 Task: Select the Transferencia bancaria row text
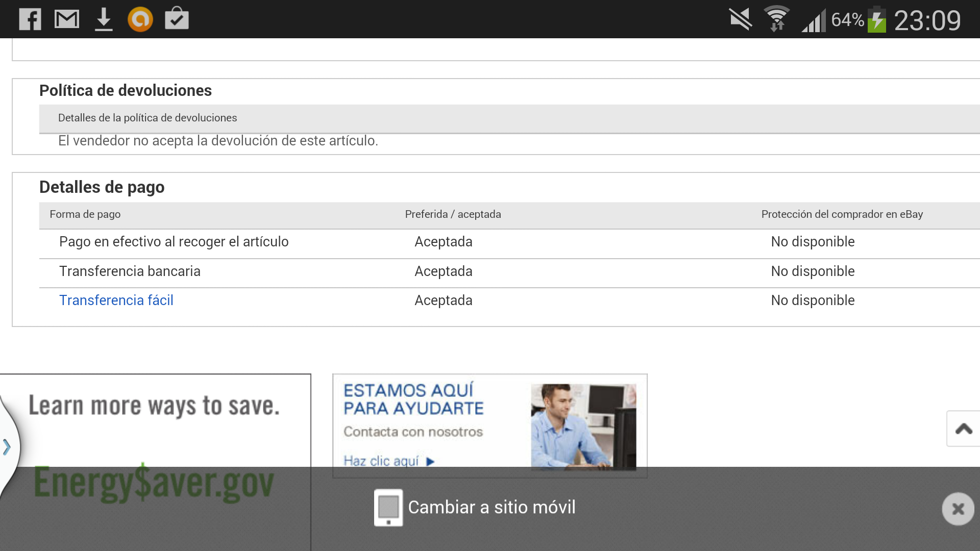(130, 271)
